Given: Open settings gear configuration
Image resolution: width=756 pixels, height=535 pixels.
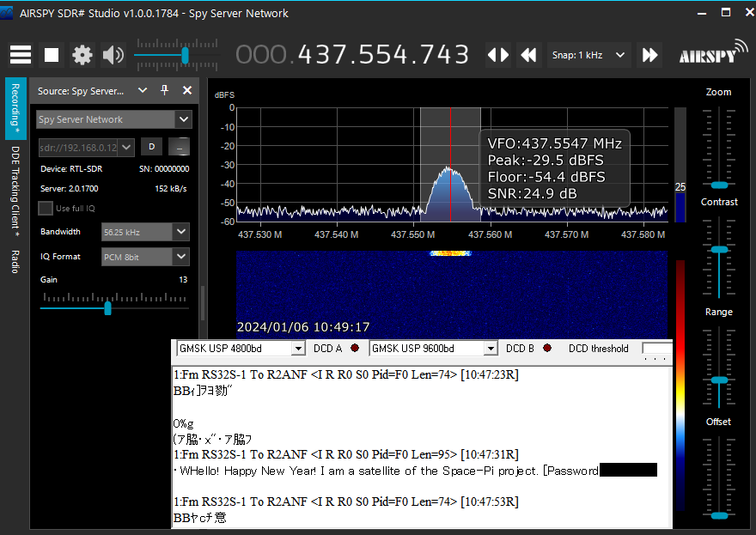Looking at the screenshot, I should [82, 55].
